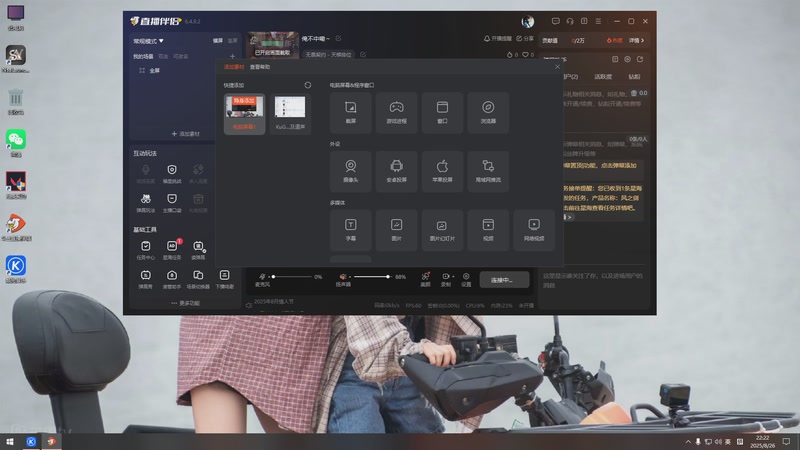This screenshot has width=800, height=450.
Task: Open the hamburger menu in title bar
Action: 598,21
